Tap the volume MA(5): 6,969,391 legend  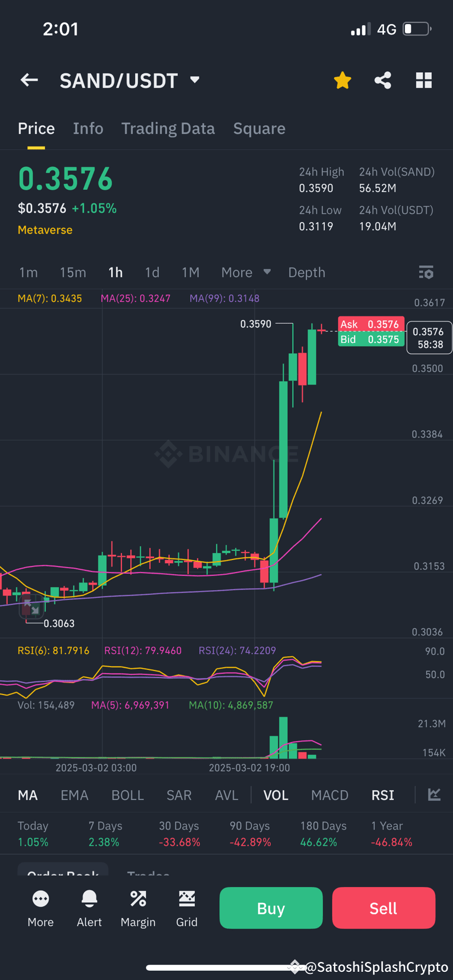130,705
